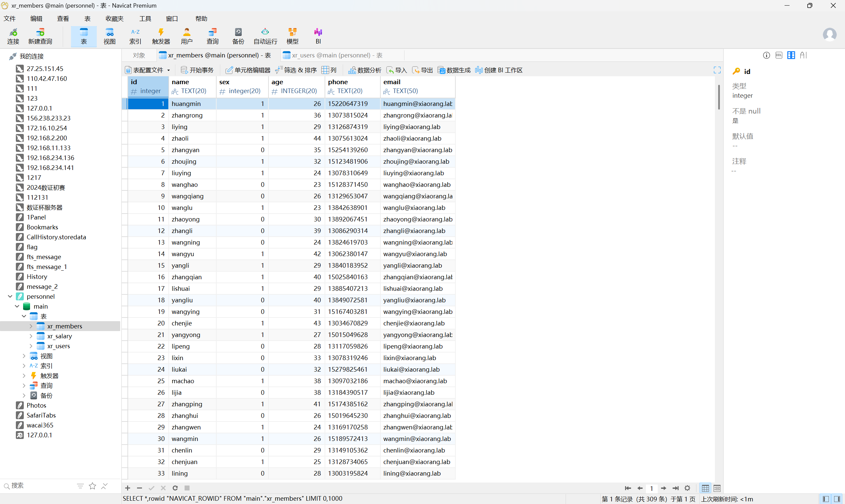Viewport: 845px width, 504px height.
Task: Click the add record plus icon
Action: (x=127, y=488)
